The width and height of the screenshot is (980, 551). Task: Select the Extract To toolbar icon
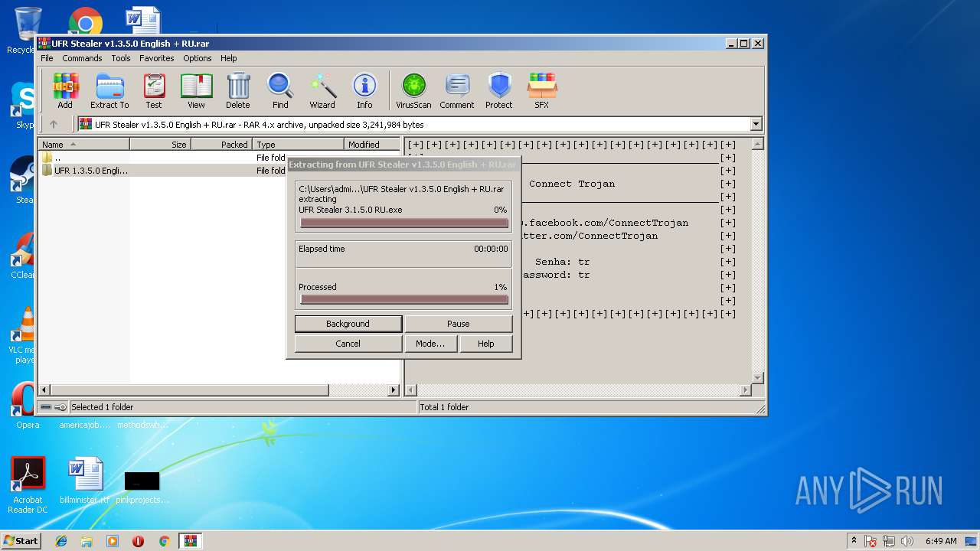coord(109,91)
